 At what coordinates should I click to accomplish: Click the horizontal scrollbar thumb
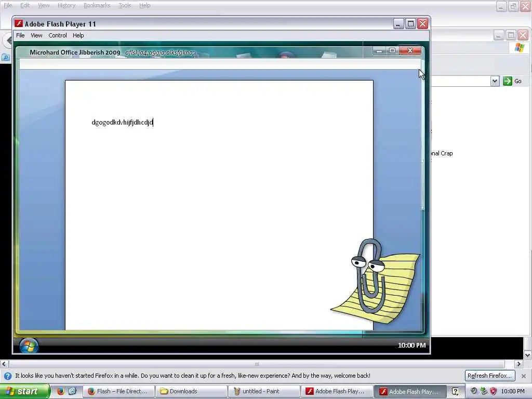[257, 364]
